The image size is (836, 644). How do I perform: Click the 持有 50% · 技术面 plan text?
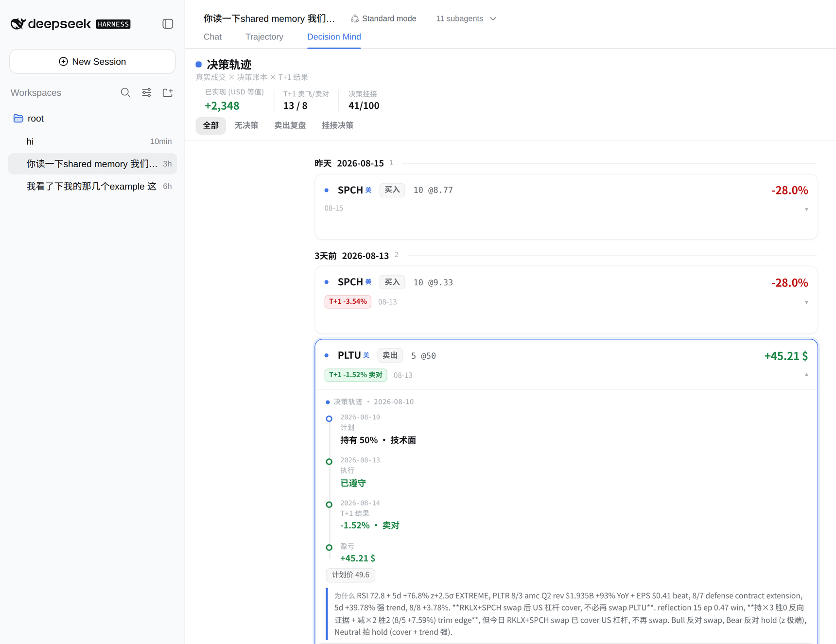[x=378, y=440]
